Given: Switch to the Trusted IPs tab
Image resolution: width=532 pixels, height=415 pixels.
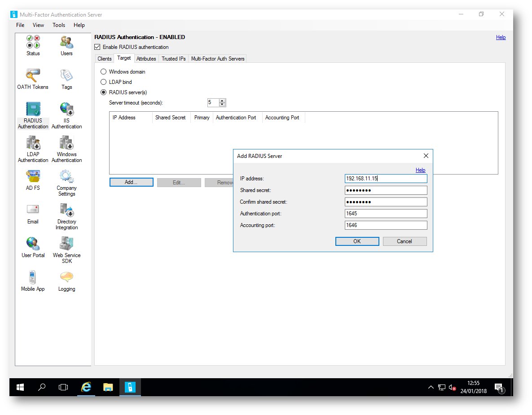Looking at the screenshot, I should point(174,59).
